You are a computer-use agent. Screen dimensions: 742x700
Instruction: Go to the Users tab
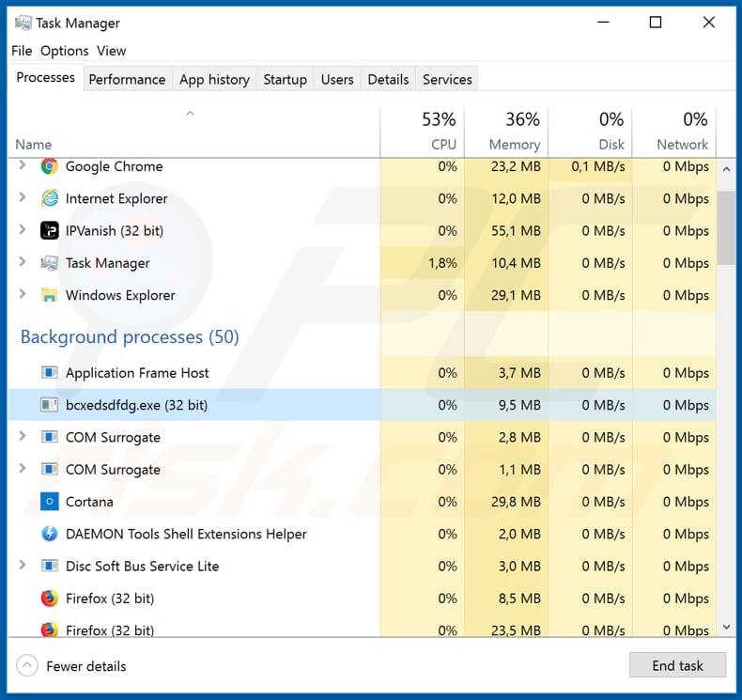(337, 80)
